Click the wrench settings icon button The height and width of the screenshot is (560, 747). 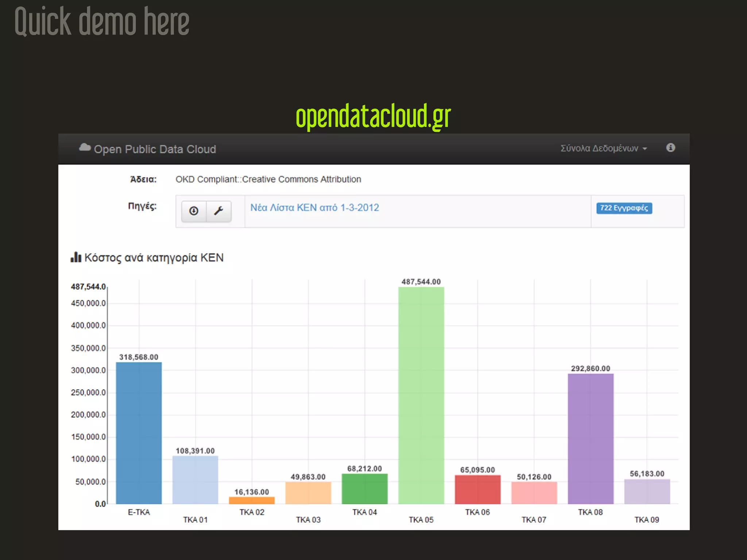[x=218, y=211]
